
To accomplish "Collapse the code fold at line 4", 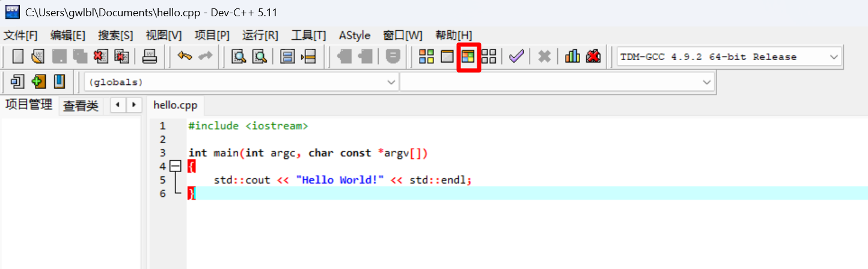I will pyautogui.click(x=175, y=166).
